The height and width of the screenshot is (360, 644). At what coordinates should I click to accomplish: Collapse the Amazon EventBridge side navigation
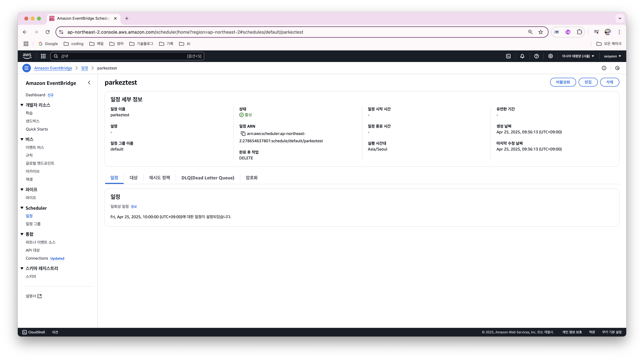89,83
